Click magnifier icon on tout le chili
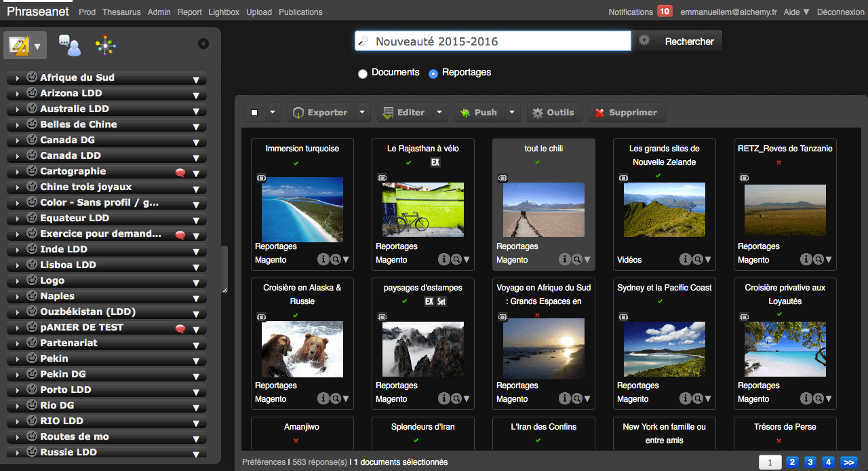The width and height of the screenshot is (868, 471). pos(576,259)
